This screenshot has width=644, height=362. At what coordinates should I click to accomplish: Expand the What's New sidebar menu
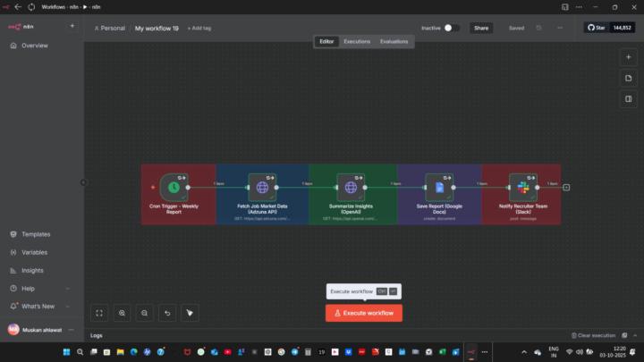[x=38, y=307]
